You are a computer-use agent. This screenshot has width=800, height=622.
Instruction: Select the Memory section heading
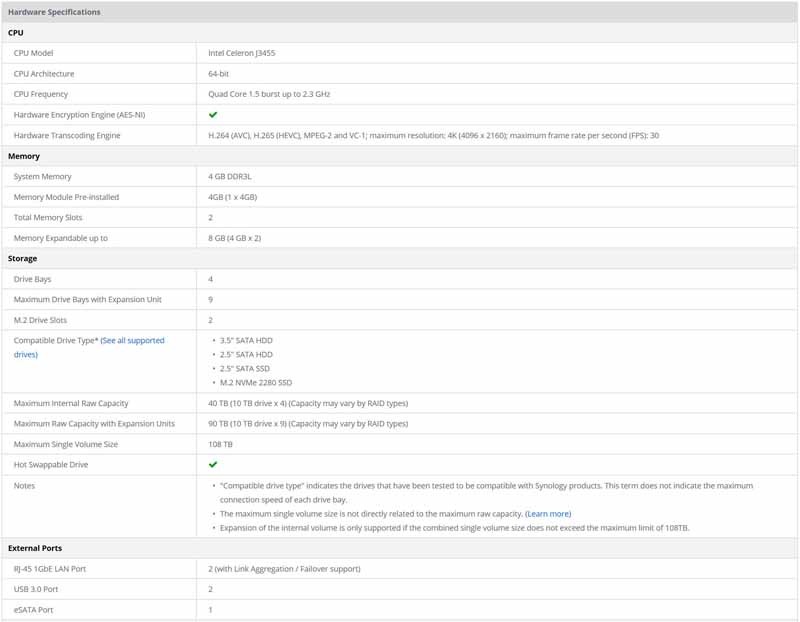[24, 156]
